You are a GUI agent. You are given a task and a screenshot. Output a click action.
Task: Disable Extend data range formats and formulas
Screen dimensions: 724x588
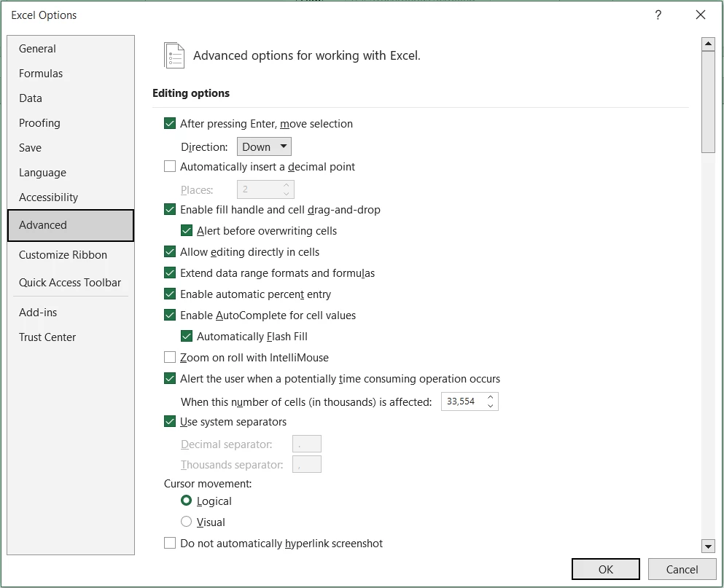coord(170,273)
